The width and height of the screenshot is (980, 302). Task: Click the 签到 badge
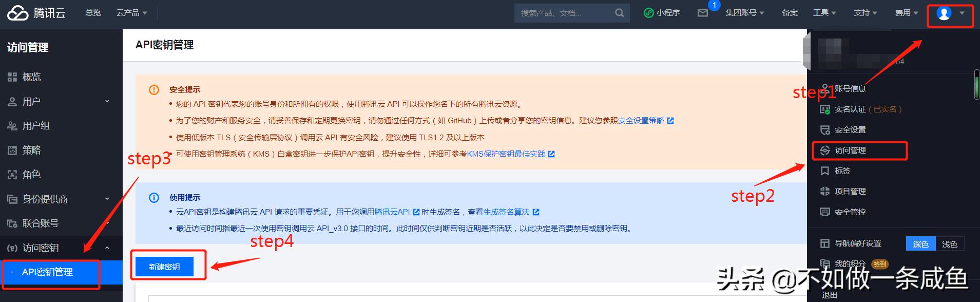tap(879, 264)
